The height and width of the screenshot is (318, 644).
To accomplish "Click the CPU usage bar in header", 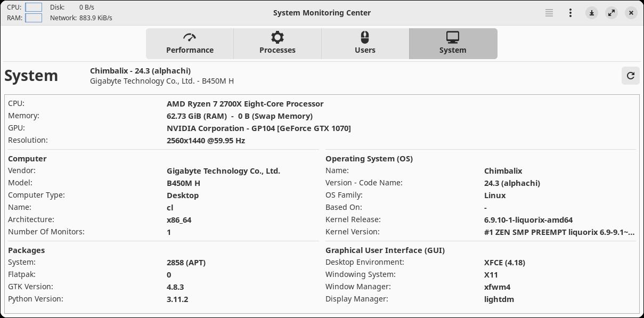I will pos(34,7).
